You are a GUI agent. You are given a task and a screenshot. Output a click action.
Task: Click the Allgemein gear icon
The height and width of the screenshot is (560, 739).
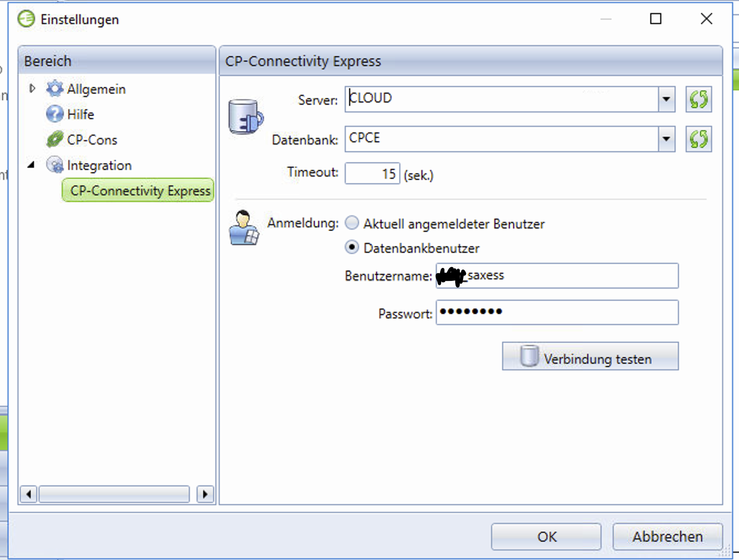click(54, 89)
